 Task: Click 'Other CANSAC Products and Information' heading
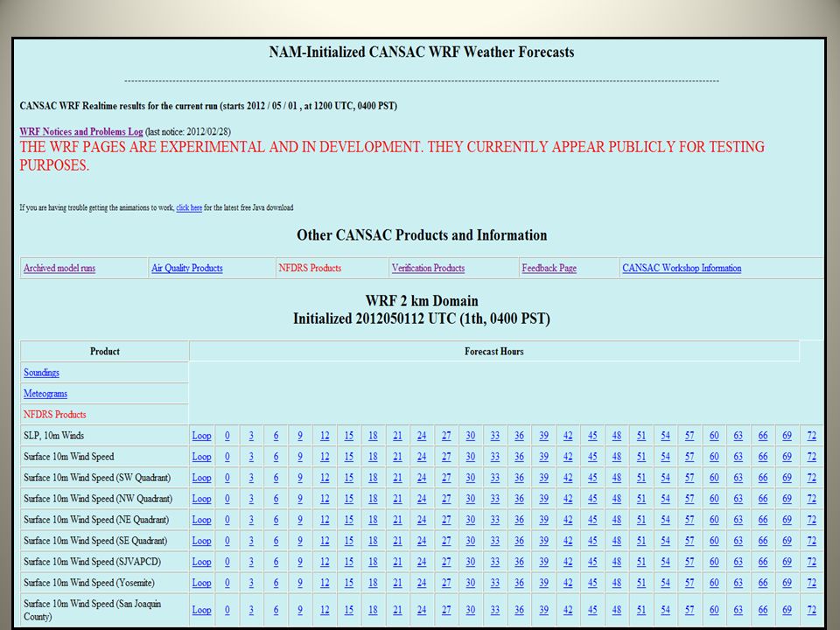[x=422, y=235]
